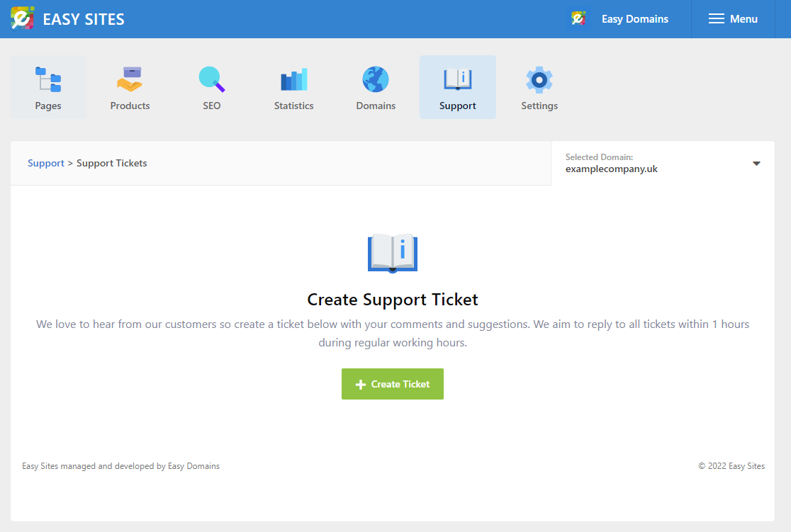
Task: Click the © 2022 Easy Sites text
Action: click(x=731, y=466)
